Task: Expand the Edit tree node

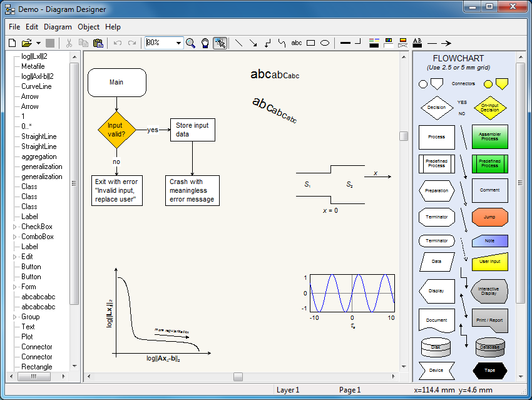Action: click(14, 257)
